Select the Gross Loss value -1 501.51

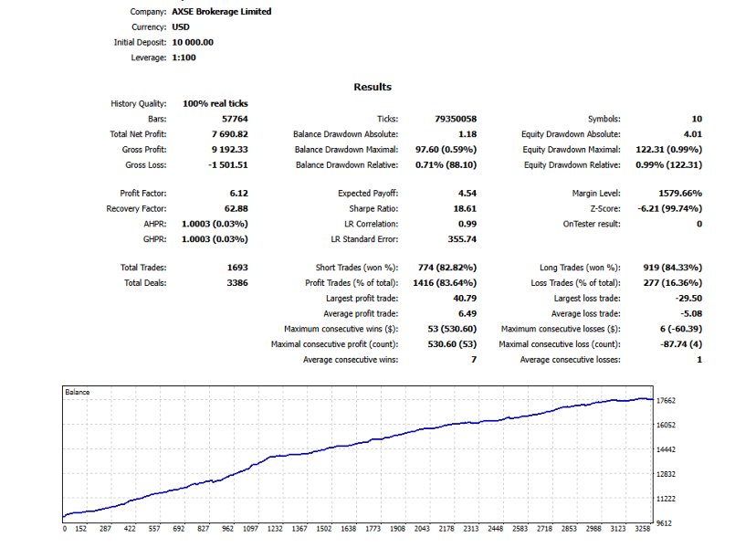228,165
